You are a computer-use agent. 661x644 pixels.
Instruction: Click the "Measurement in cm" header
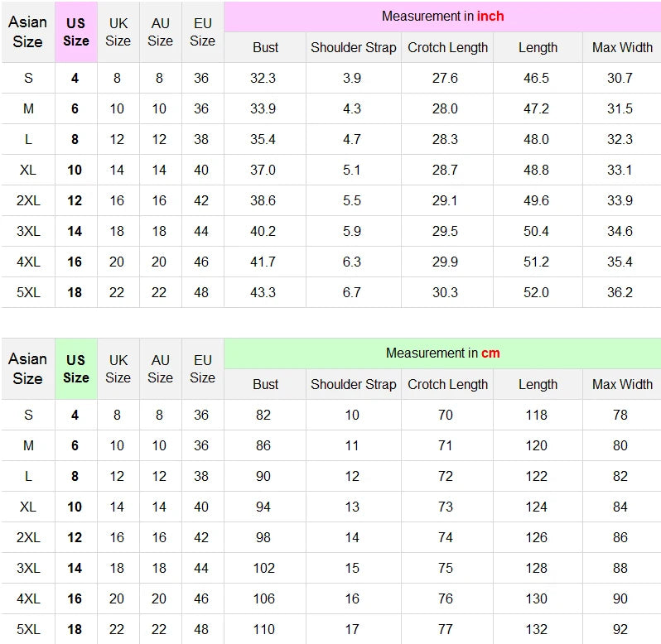point(442,353)
